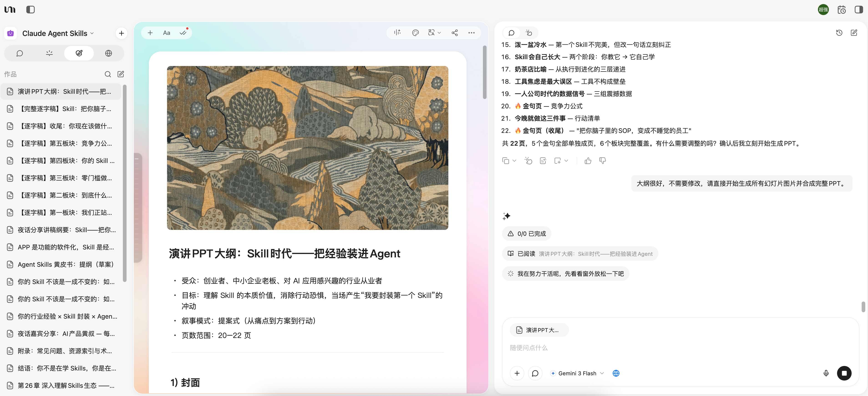Screen dimensions: 868x396
Task: Toggle the right side panel
Action: pos(859,9)
